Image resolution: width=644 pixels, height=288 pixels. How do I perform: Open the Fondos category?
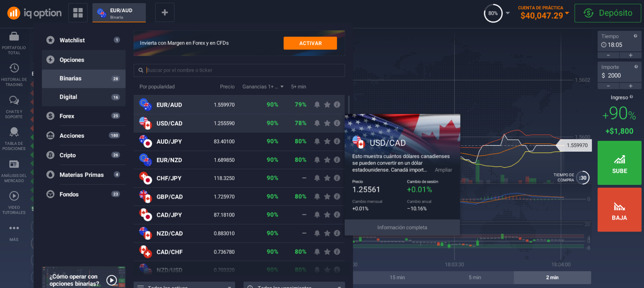click(84, 194)
